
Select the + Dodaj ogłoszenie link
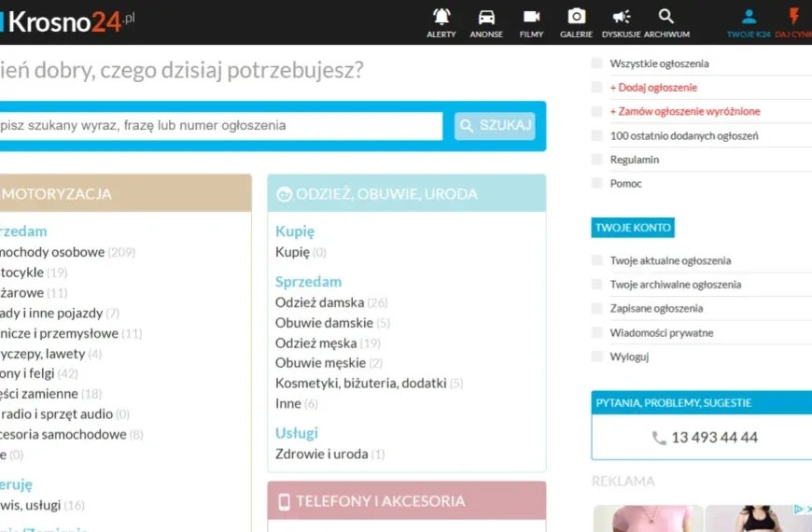pos(653,88)
